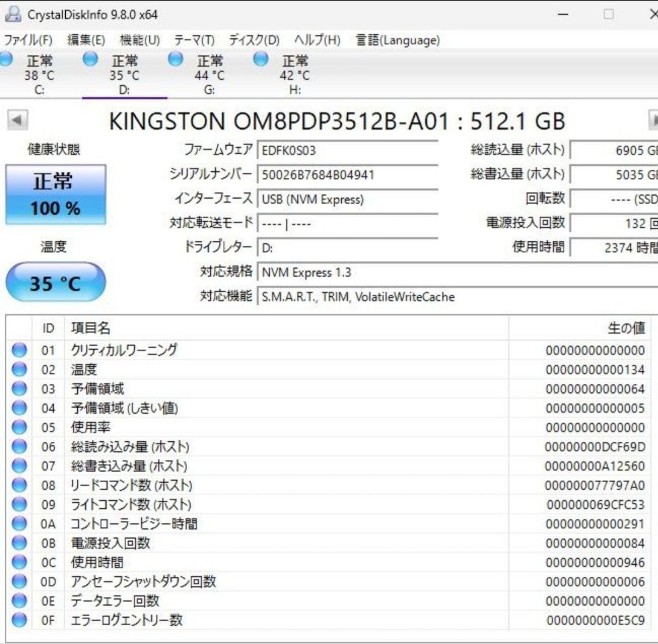Click raw value 0000000000134
Viewport: 658px width, 644px height.
[595, 370]
